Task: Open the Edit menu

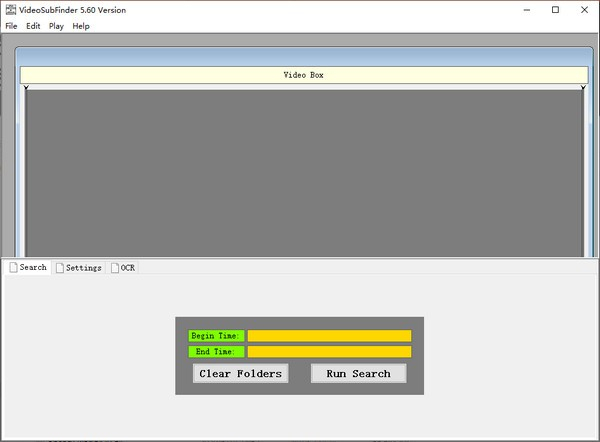Action: point(33,26)
